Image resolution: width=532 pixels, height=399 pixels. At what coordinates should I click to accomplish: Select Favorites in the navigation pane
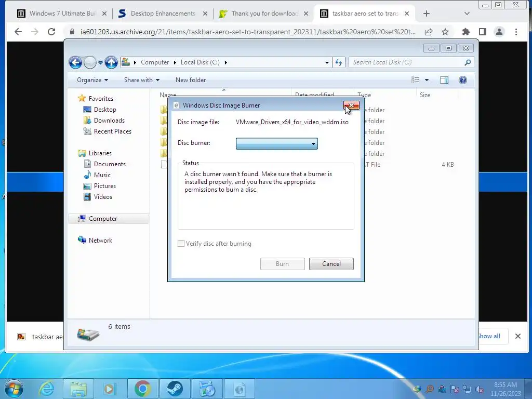(x=101, y=99)
